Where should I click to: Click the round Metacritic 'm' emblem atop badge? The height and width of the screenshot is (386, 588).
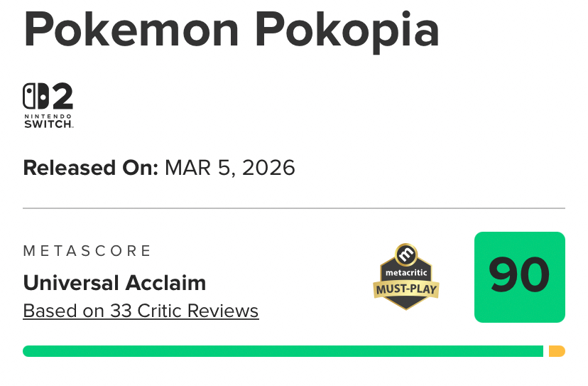pos(405,254)
